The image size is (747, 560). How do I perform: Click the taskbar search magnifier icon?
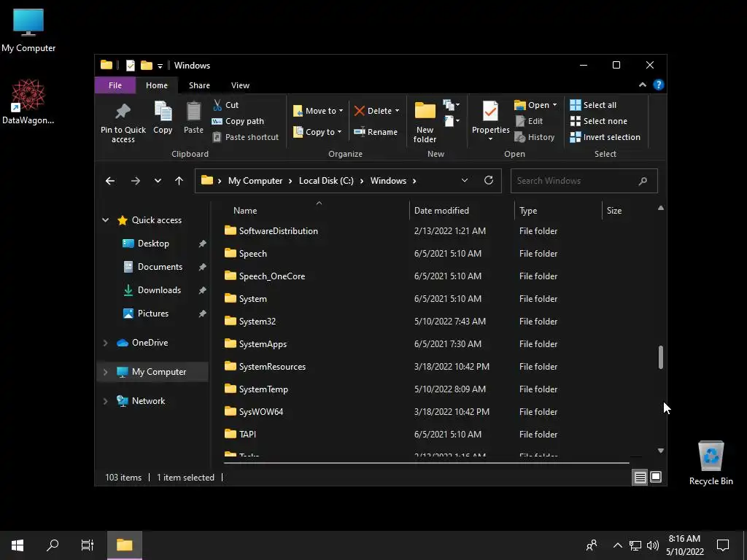tap(53, 545)
